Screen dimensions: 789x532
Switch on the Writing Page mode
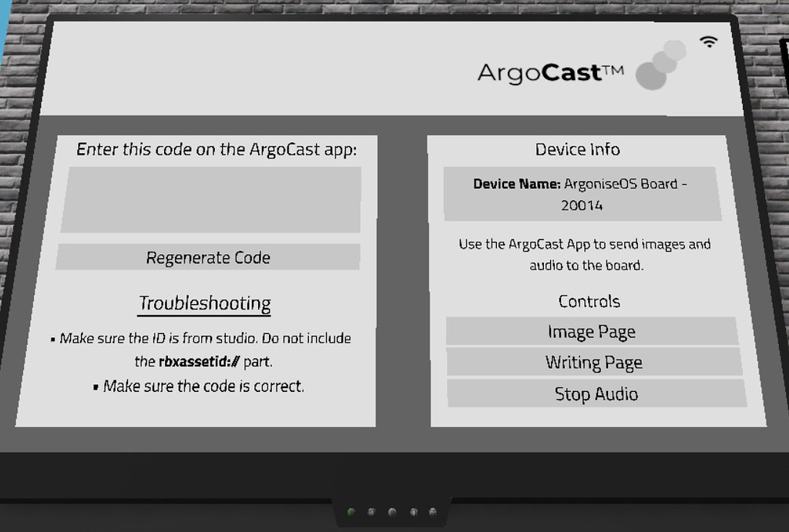pyautogui.click(x=593, y=362)
